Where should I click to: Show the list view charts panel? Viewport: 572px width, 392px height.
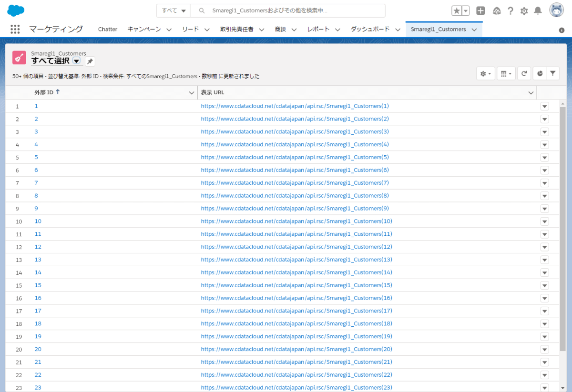coord(539,73)
